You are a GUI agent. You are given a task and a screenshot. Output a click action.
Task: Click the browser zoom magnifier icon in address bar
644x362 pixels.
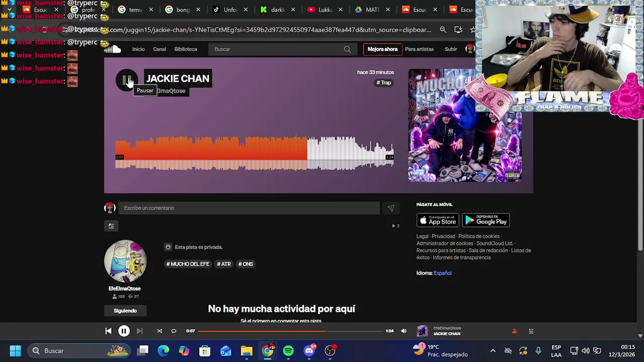pyautogui.click(x=443, y=30)
